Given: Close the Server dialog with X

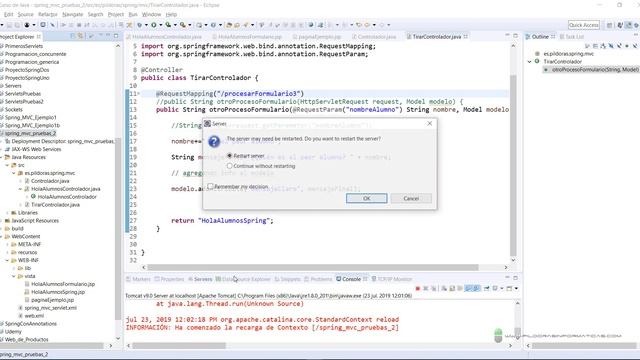Looking at the screenshot, I should coord(429,123).
